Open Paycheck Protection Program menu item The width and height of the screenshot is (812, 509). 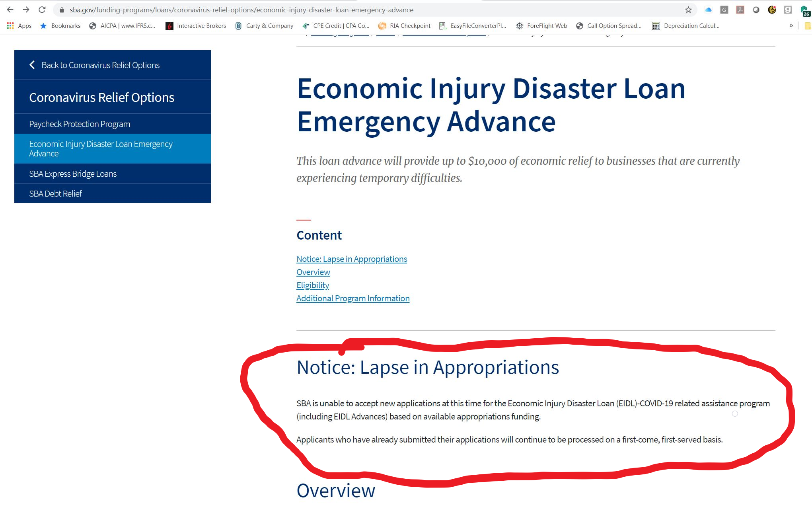click(80, 124)
